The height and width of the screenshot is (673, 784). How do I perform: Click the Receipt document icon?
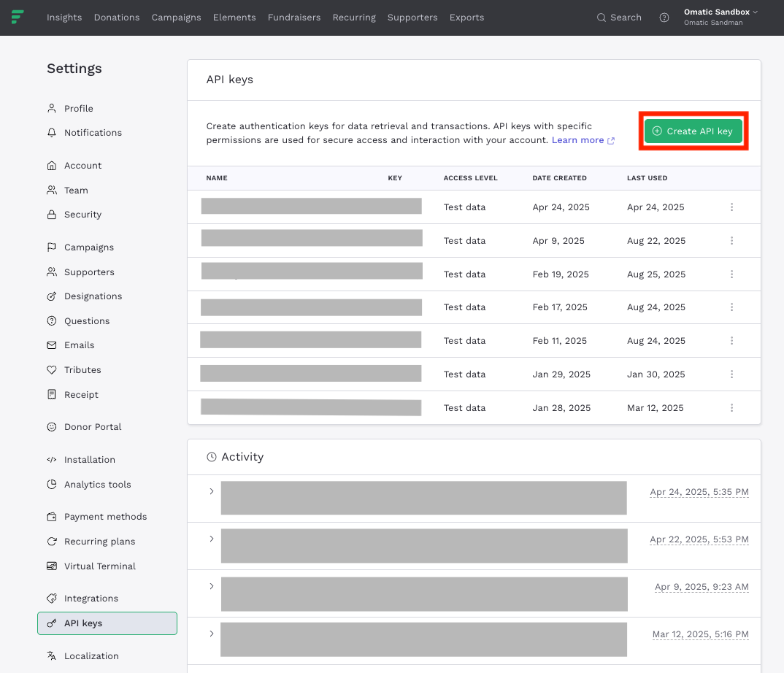[x=52, y=394]
